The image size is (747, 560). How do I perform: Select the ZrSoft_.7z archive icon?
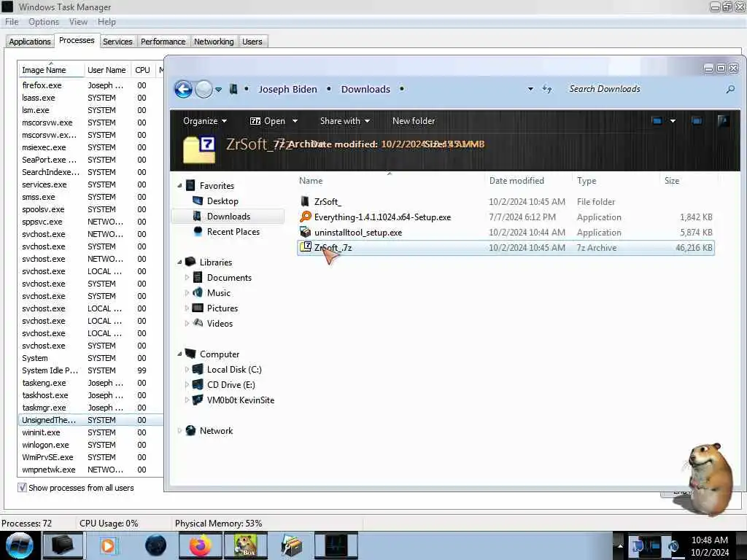tap(305, 247)
